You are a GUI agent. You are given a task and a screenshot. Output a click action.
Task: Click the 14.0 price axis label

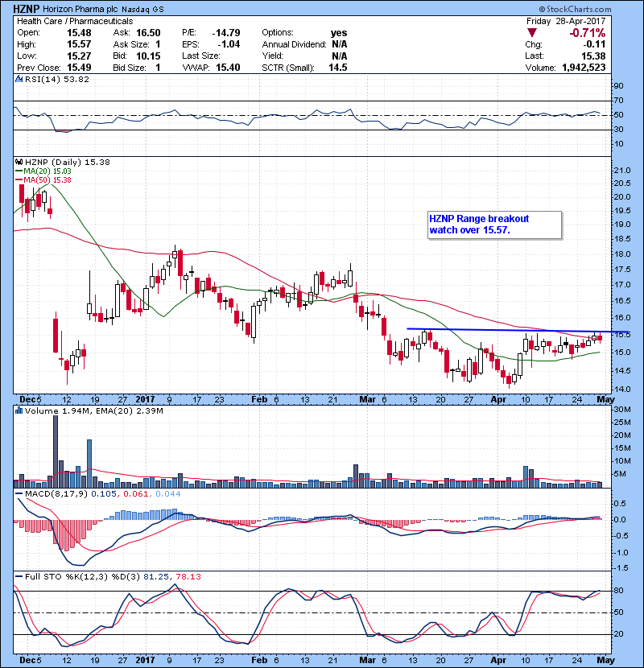click(x=621, y=389)
